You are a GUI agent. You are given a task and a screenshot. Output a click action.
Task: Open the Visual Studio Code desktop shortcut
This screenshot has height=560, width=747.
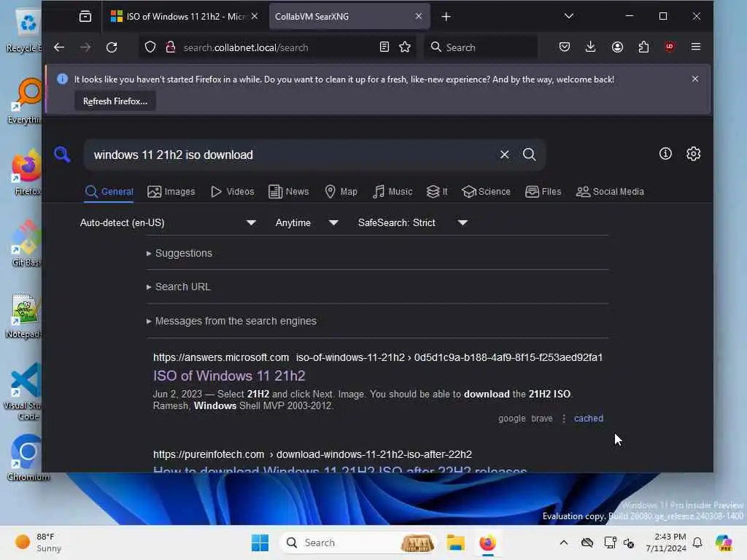click(x=23, y=392)
